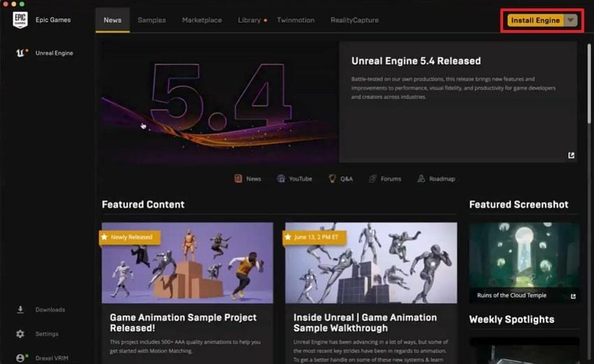Click the 500+ AAA animations description text
This screenshot has height=364, width=594.
click(185, 347)
